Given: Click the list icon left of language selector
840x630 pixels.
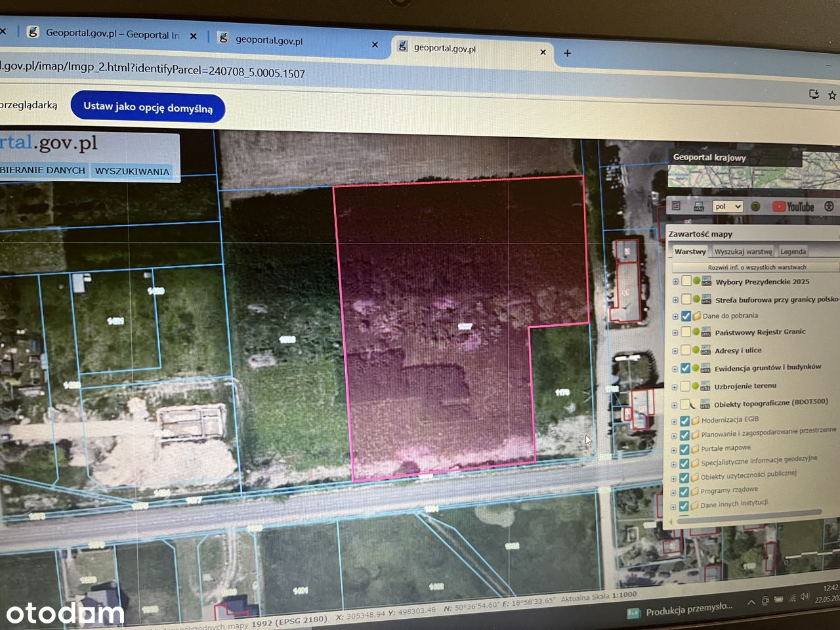Looking at the screenshot, I should pyautogui.click(x=676, y=206).
